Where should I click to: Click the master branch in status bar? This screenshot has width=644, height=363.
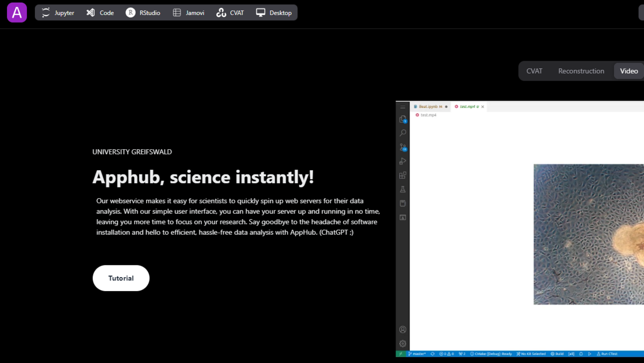click(417, 354)
